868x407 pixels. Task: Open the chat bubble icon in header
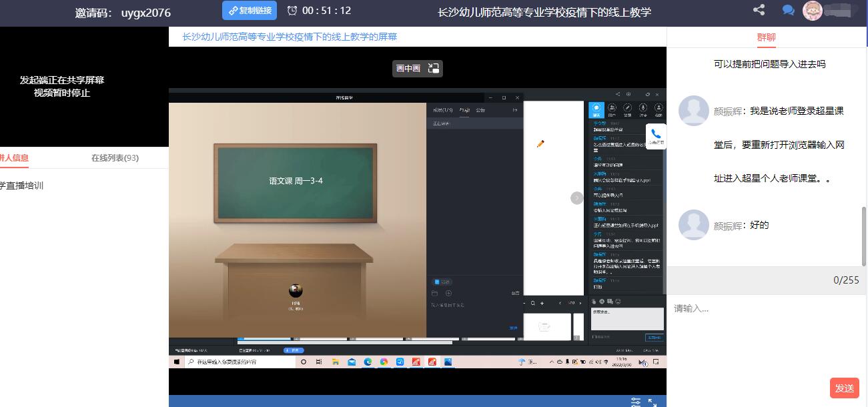(x=788, y=10)
